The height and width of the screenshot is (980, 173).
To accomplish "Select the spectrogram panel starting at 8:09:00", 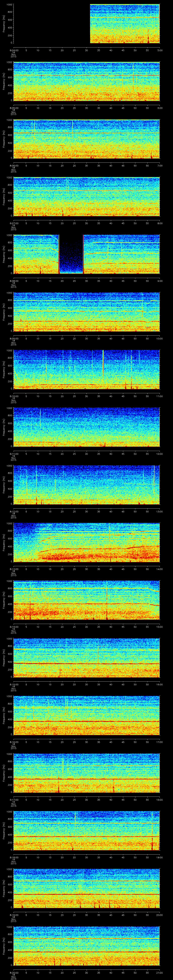I will [x=87, y=312].
